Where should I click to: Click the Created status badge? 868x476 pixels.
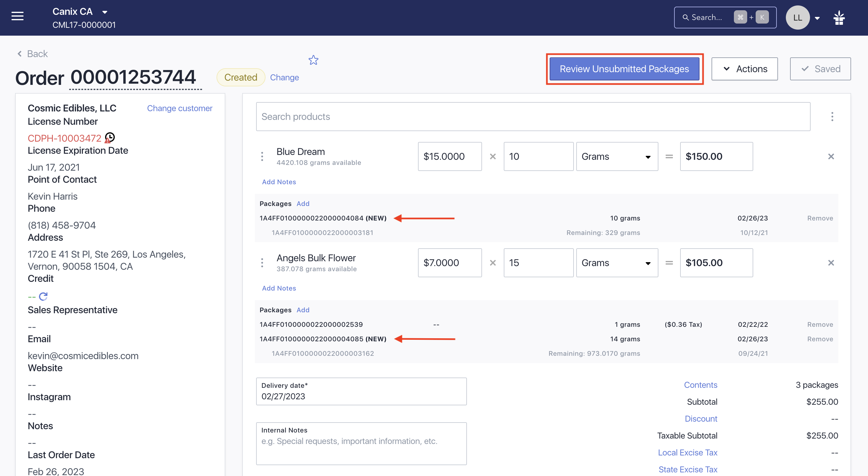[x=241, y=77]
